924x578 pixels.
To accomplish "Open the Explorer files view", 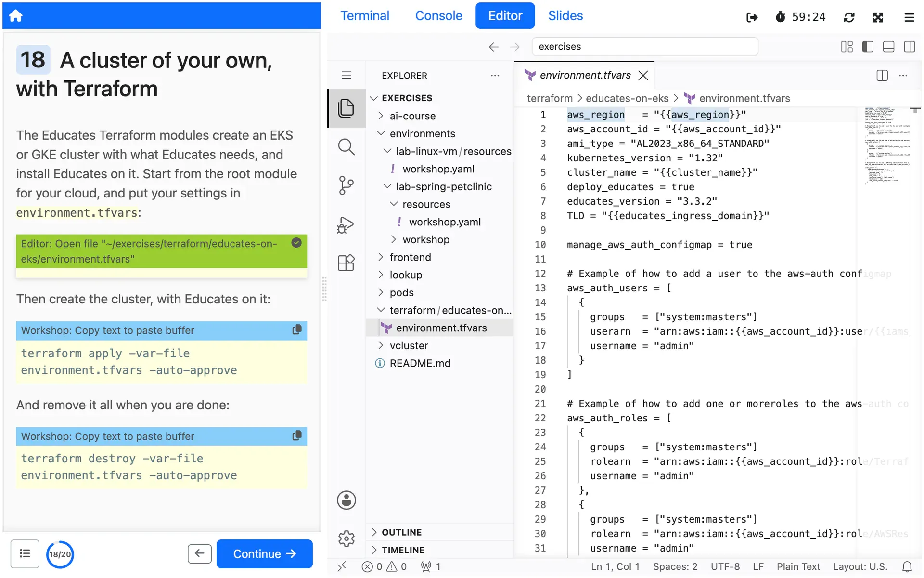I will click(x=346, y=108).
